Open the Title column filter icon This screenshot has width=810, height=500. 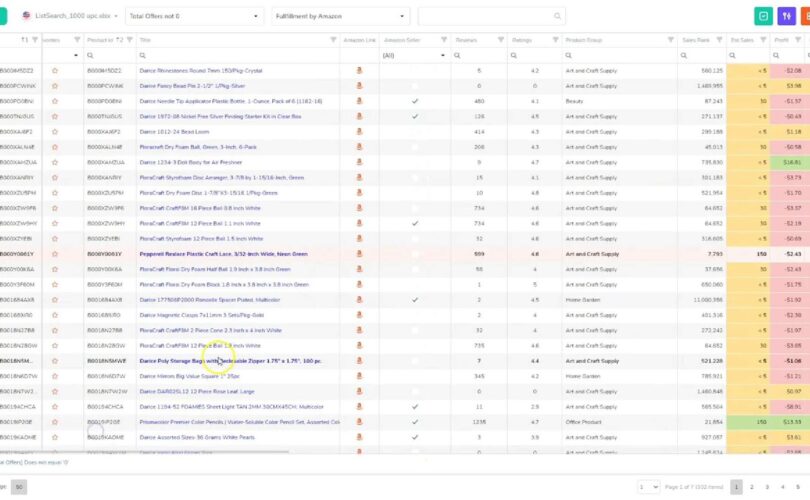click(x=333, y=40)
